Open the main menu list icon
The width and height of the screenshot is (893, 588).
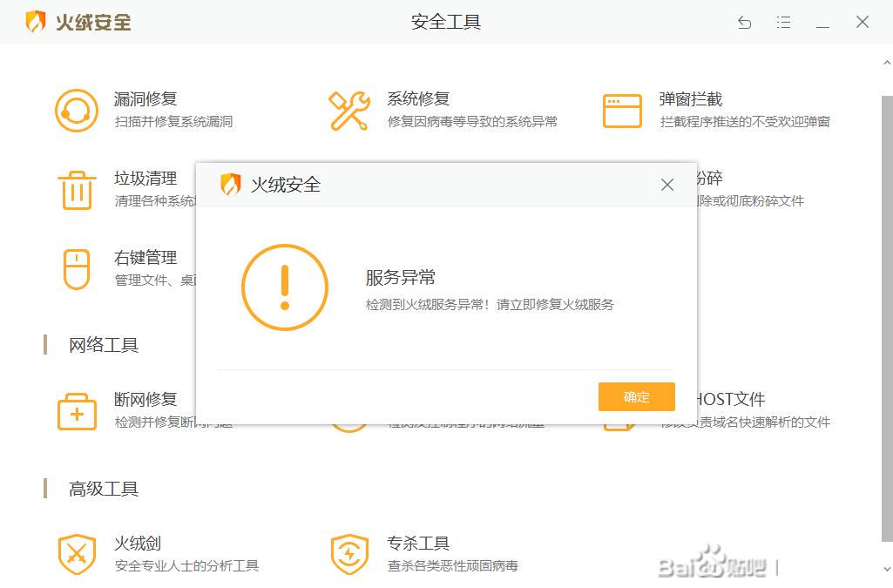coord(783,22)
